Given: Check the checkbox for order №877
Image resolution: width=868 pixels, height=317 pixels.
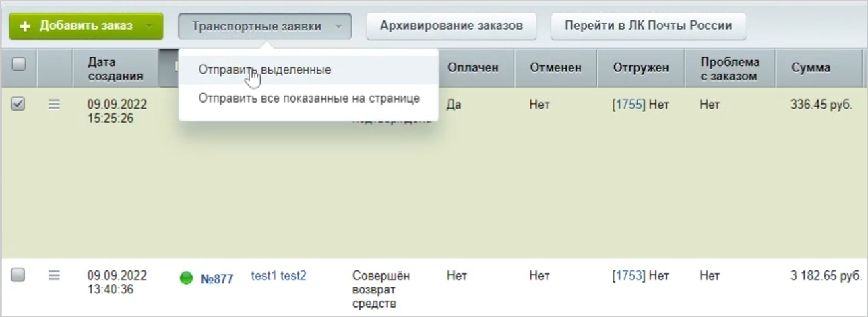Looking at the screenshot, I should 19,275.
